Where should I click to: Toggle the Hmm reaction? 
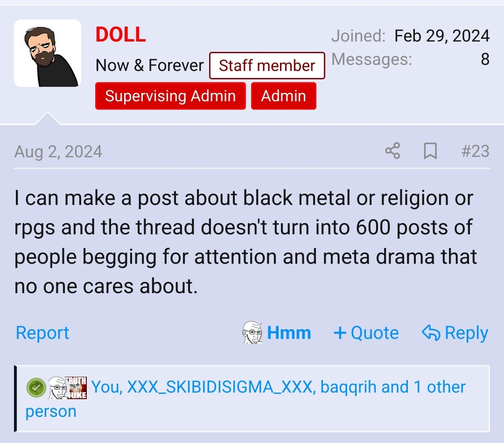(277, 332)
